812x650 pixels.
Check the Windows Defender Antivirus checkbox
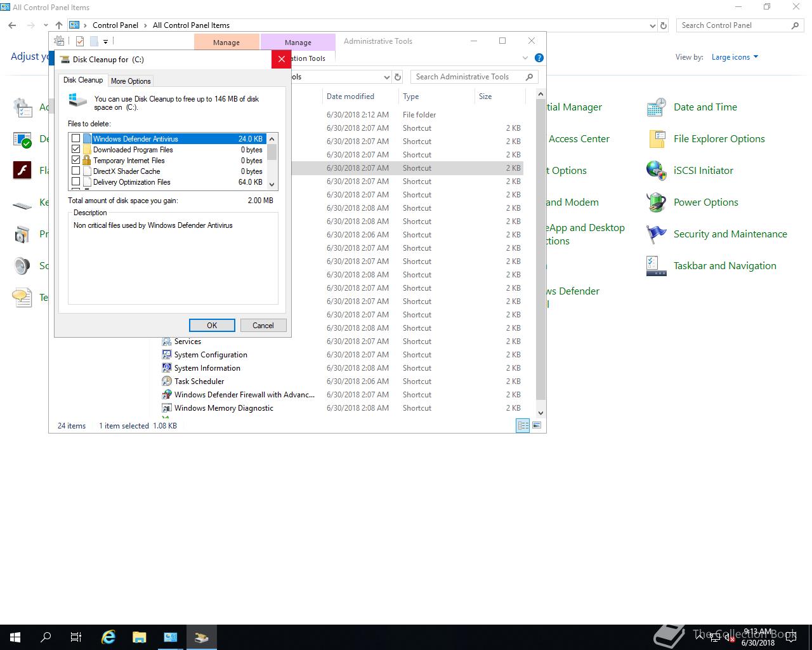(x=76, y=138)
